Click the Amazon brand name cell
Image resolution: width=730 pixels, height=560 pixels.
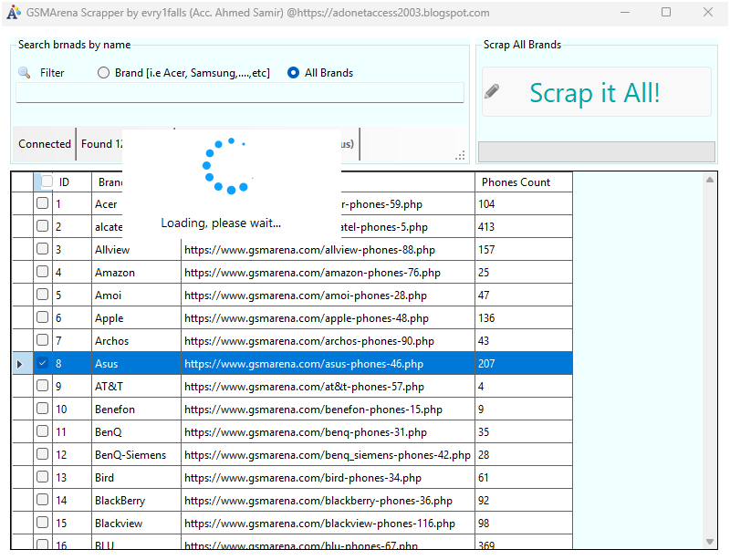tap(136, 273)
